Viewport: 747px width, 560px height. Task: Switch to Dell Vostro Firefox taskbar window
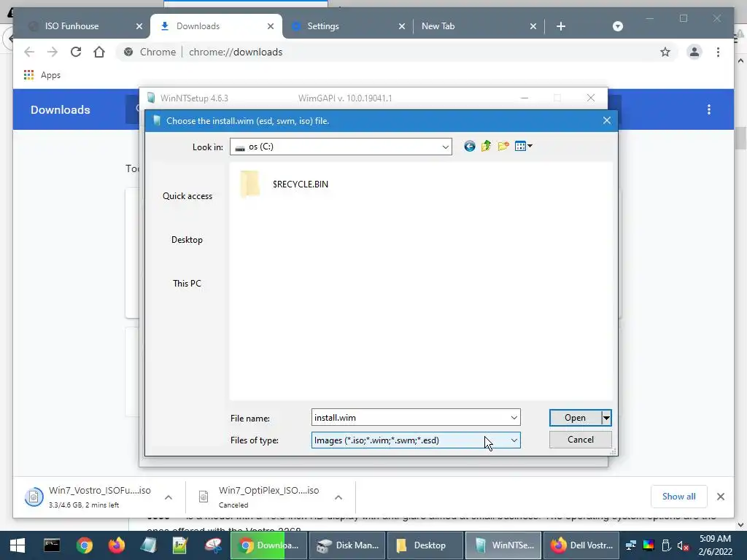pyautogui.click(x=581, y=545)
